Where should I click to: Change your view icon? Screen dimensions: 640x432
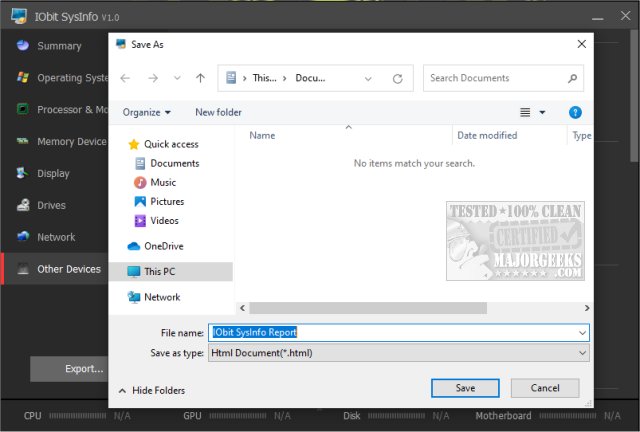[x=525, y=112]
